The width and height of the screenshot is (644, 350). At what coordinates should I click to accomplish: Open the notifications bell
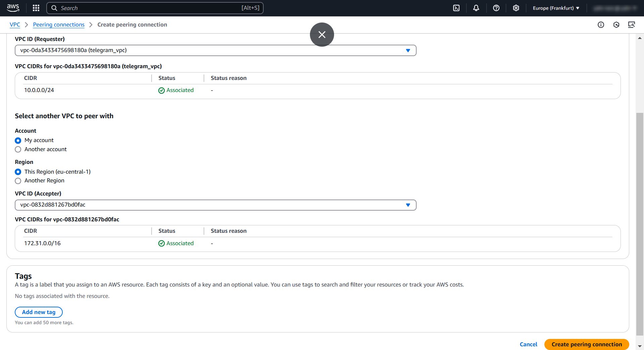pos(476,8)
